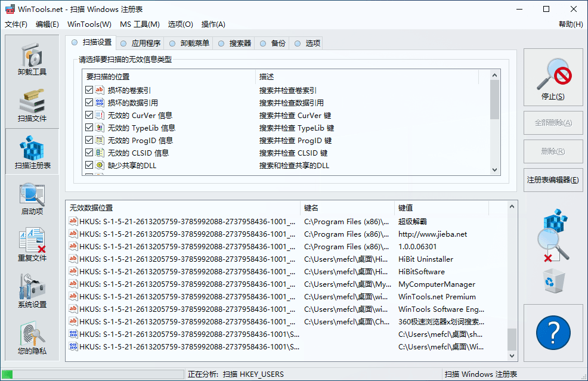Open 注册表编辑器(E) registry editor
This screenshot has width=588, height=381.
[553, 180]
